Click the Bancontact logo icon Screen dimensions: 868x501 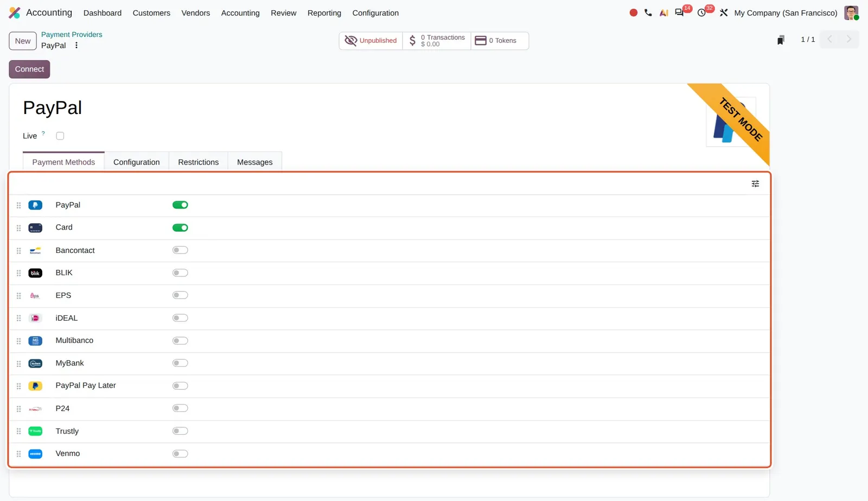pos(35,251)
